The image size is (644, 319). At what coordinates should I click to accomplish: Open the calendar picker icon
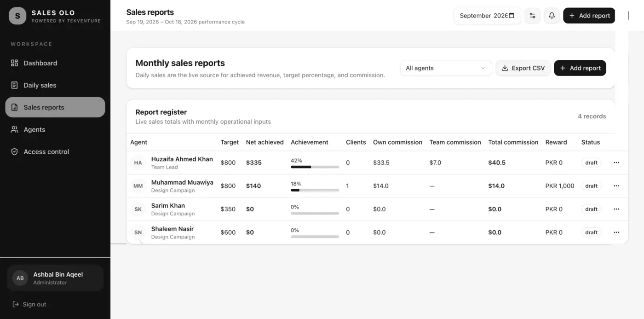[512, 16]
